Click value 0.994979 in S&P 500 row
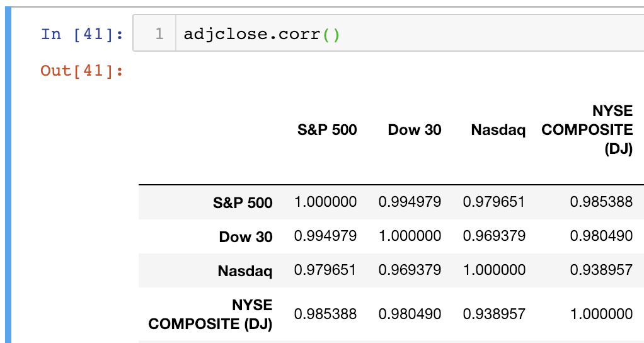The image size is (644, 343). point(410,202)
